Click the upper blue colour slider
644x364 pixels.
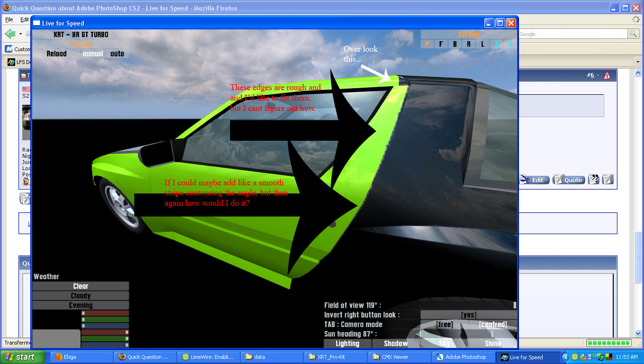105,326
